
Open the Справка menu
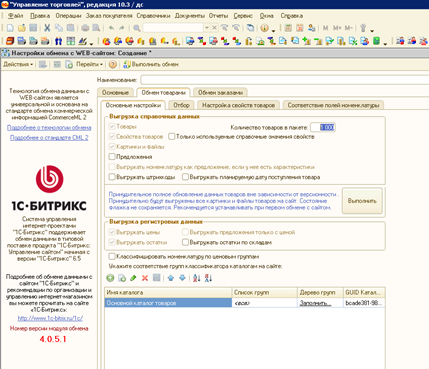tap(292, 16)
